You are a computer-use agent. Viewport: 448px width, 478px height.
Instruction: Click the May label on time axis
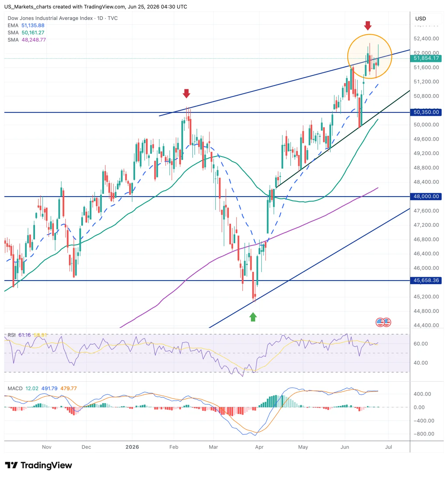303,447
